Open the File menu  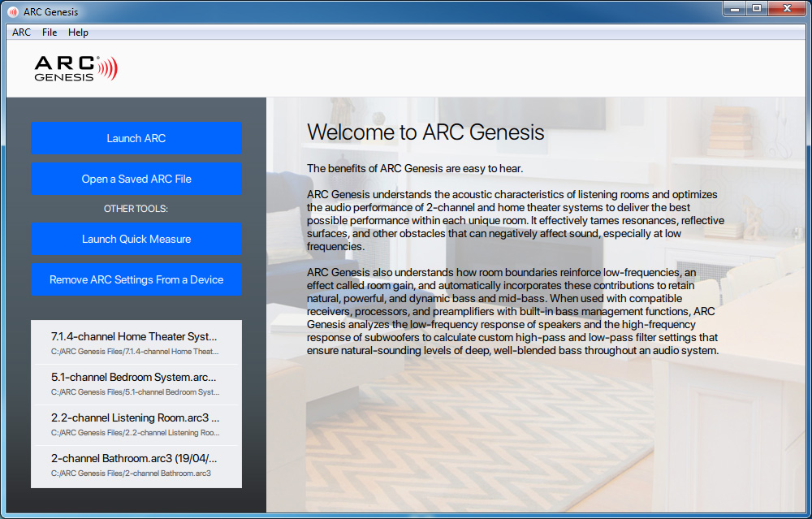click(50, 32)
